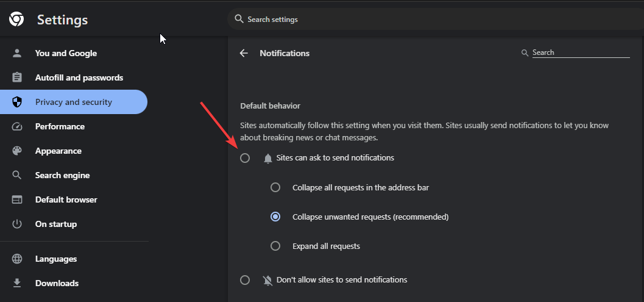This screenshot has height=302, width=644.
Task: Click the Search settings field at the top
Action: [x=436, y=19]
